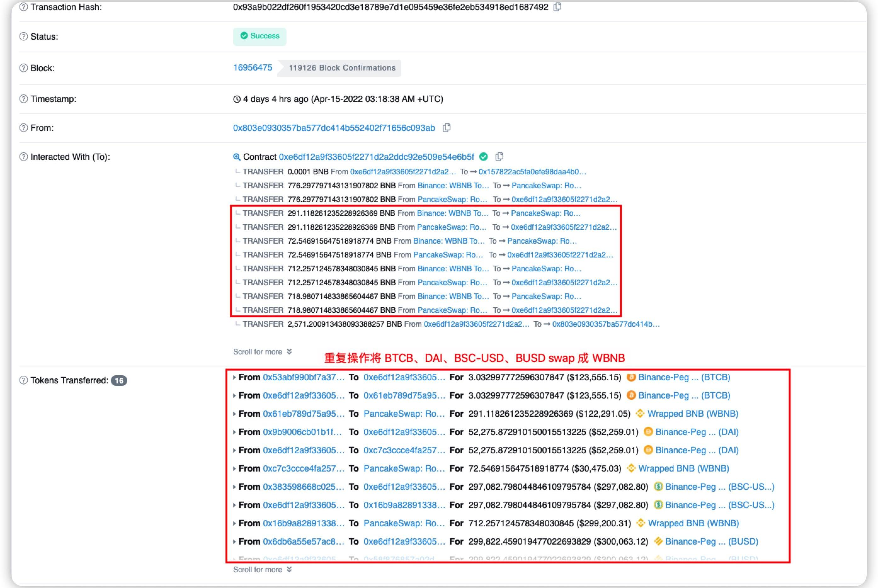Open the From address 0x803e0930357ba577dc41
878x588 pixels.
[x=334, y=128]
